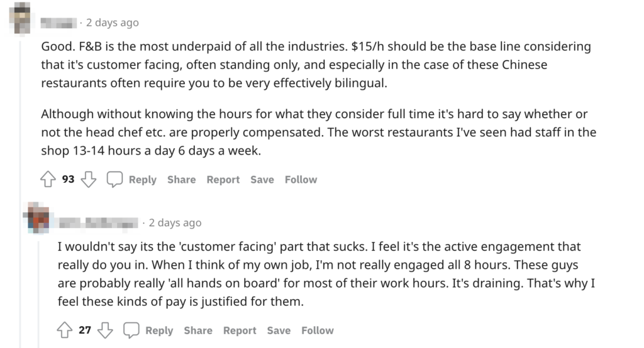
Task: Upvote the reply with 27 points
Action: [x=65, y=330]
